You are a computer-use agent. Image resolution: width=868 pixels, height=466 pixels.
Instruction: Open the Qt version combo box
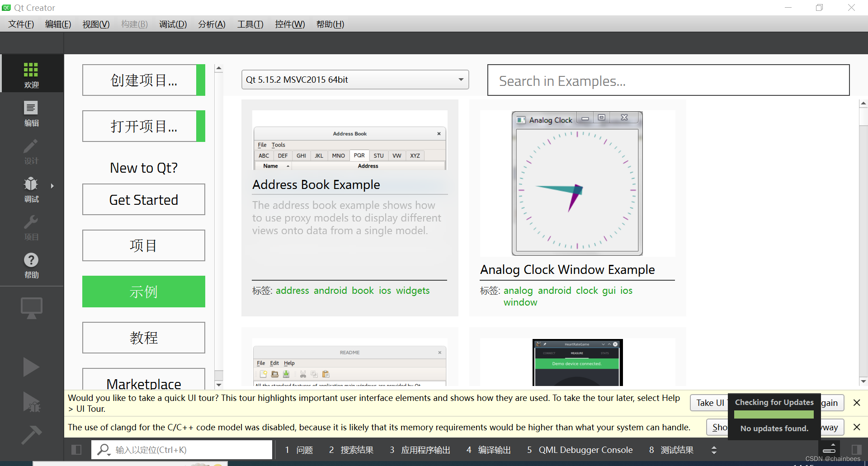click(x=355, y=80)
